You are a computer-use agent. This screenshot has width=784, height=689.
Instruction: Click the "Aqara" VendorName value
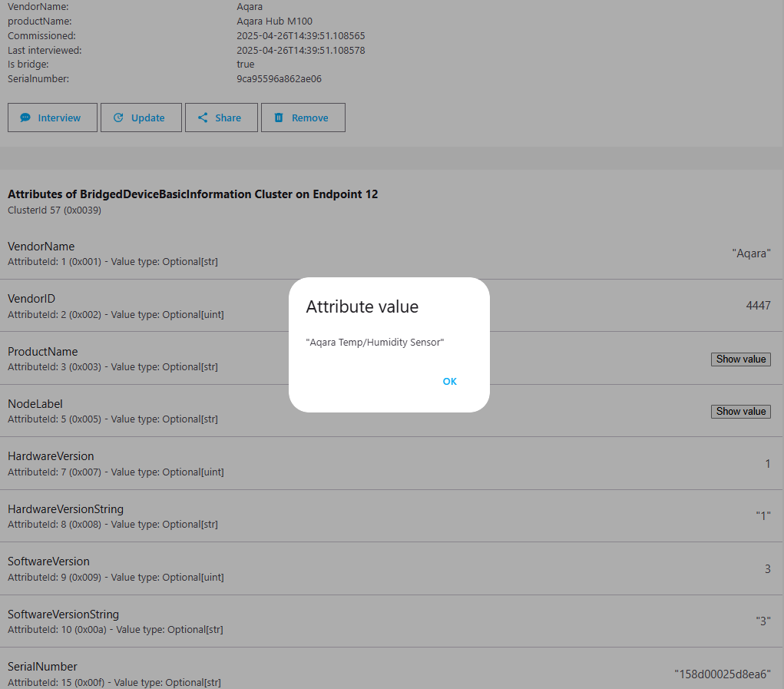click(751, 253)
